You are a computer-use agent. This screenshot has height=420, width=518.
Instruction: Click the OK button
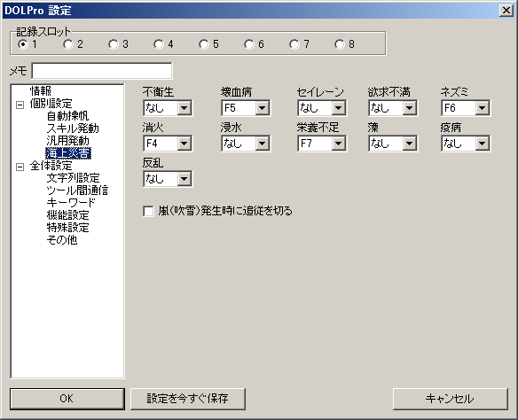(x=67, y=399)
